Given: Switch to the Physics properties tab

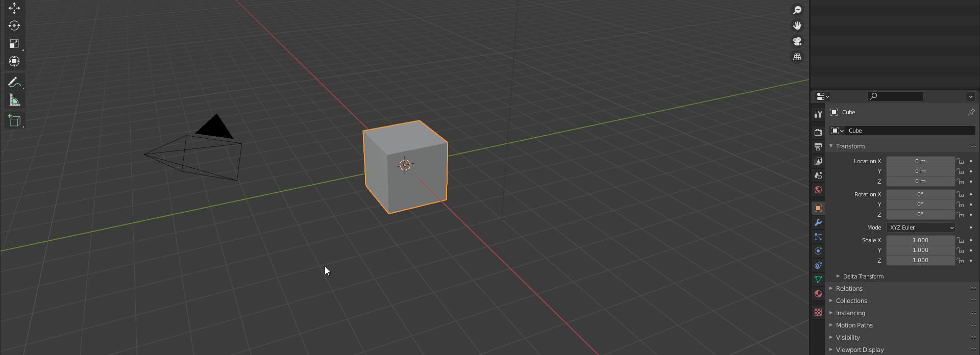Looking at the screenshot, I should (x=818, y=251).
